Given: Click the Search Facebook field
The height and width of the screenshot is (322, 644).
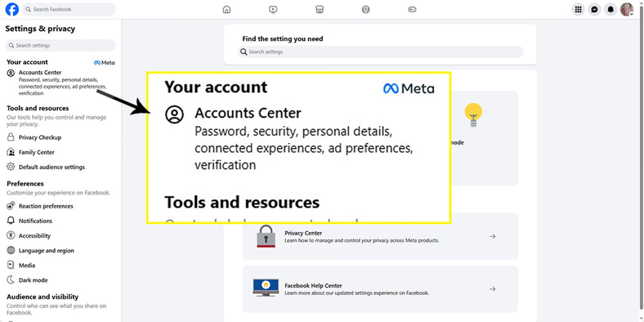Looking at the screenshot, I should coord(69,9).
